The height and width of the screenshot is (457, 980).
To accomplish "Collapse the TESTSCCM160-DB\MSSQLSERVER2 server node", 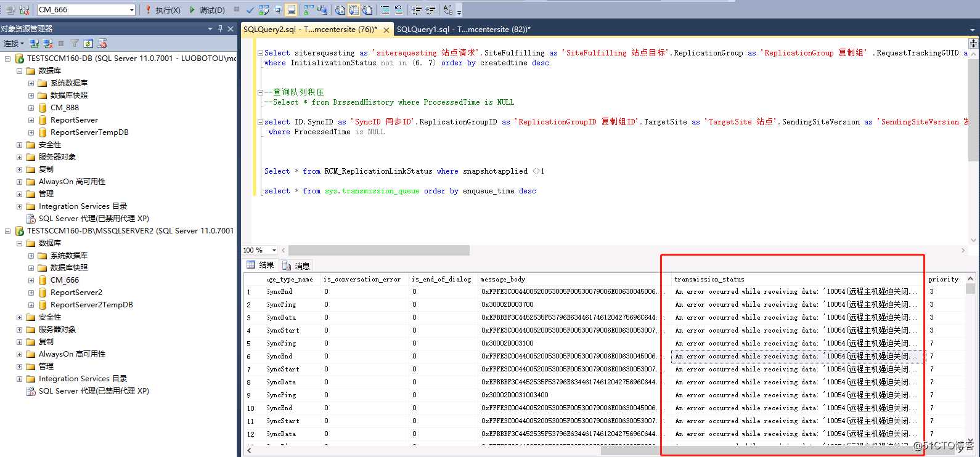I will [7, 231].
